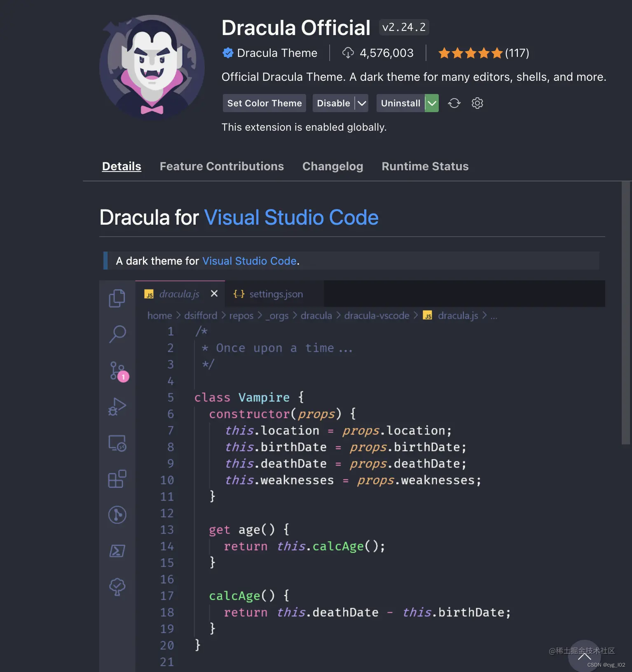
Task: Click the scroll-to-top arrow button
Action: (584, 656)
